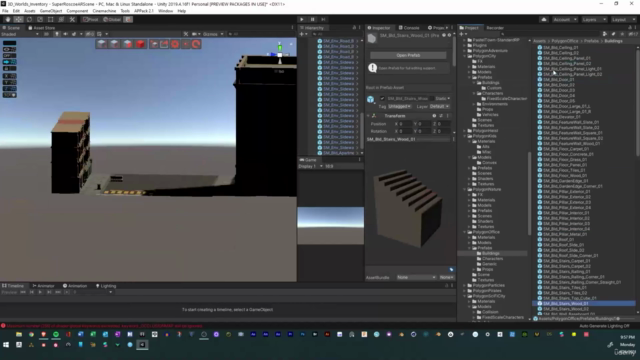Viewport: 640px width, 360px height.
Task: Select the Transform tool in Unity toolbar
Action: pos(61,19)
